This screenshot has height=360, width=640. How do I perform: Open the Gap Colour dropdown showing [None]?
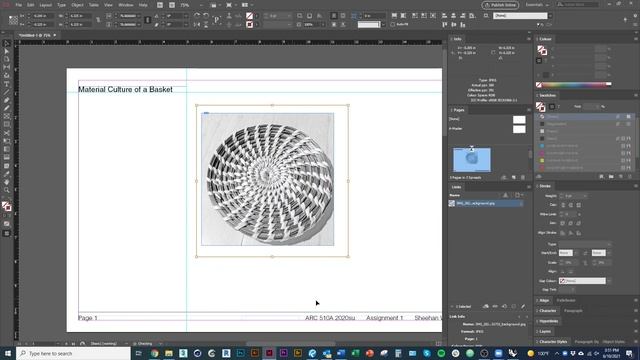click(584, 281)
